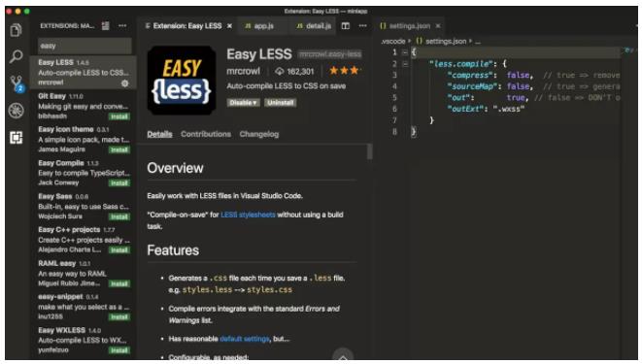Viewport: 642px width, 364px height.
Task: Open the Disable dropdown button
Action: point(243,103)
